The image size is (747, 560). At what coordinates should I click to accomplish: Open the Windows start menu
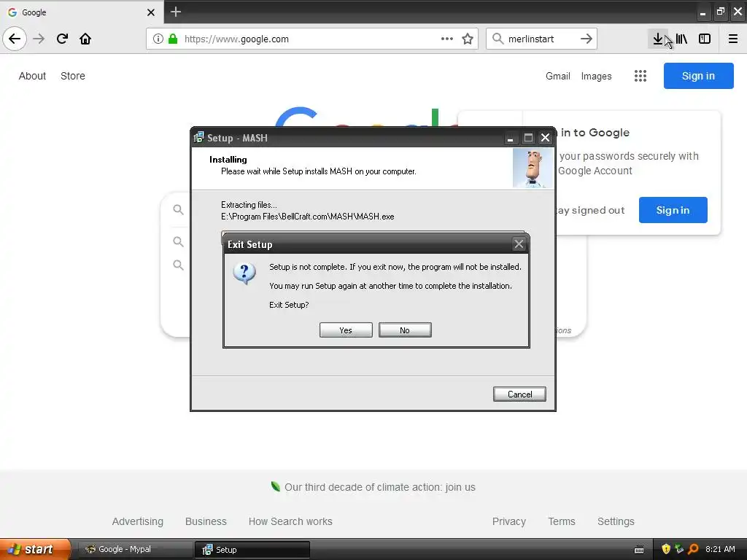pyautogui.click(x=35, y=549)
